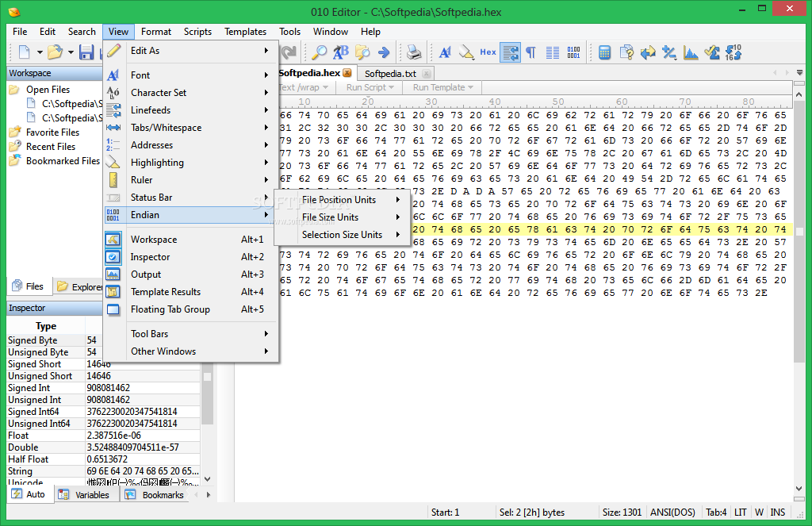Expand the Tool Bars submenu

tap(191, 334)
